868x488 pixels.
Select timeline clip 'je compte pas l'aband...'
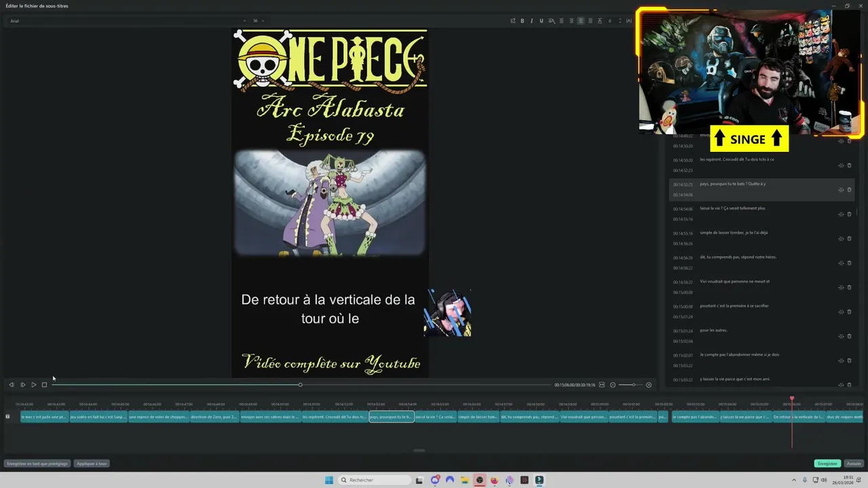pyautogui.click(x=695, y=417)
